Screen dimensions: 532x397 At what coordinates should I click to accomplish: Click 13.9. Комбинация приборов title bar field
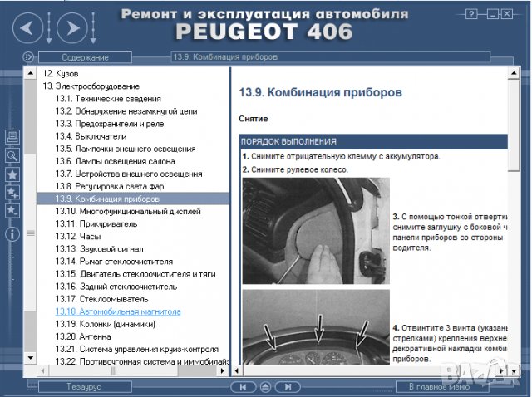(331, 57)
